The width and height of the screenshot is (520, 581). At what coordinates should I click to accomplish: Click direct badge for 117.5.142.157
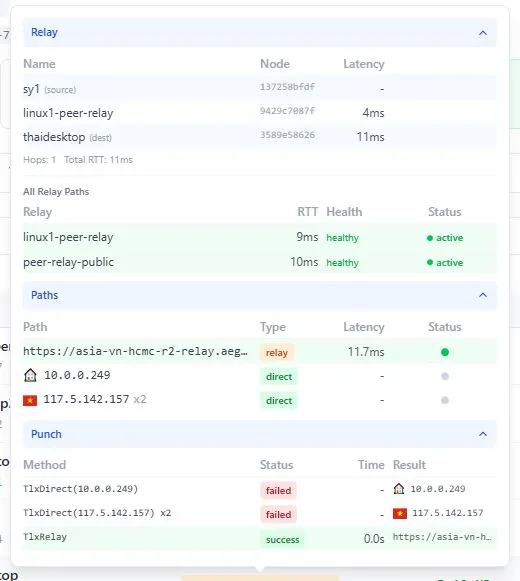279,401
